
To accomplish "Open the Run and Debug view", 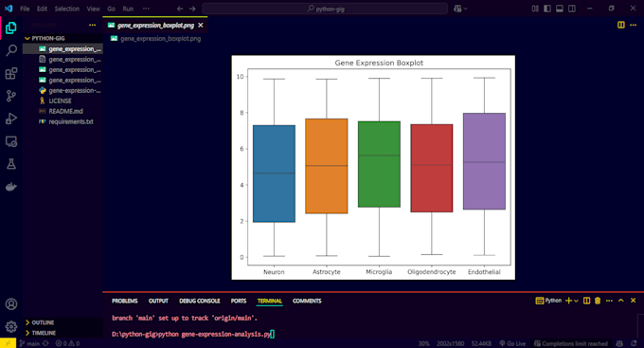I will (x=11, y=119).
